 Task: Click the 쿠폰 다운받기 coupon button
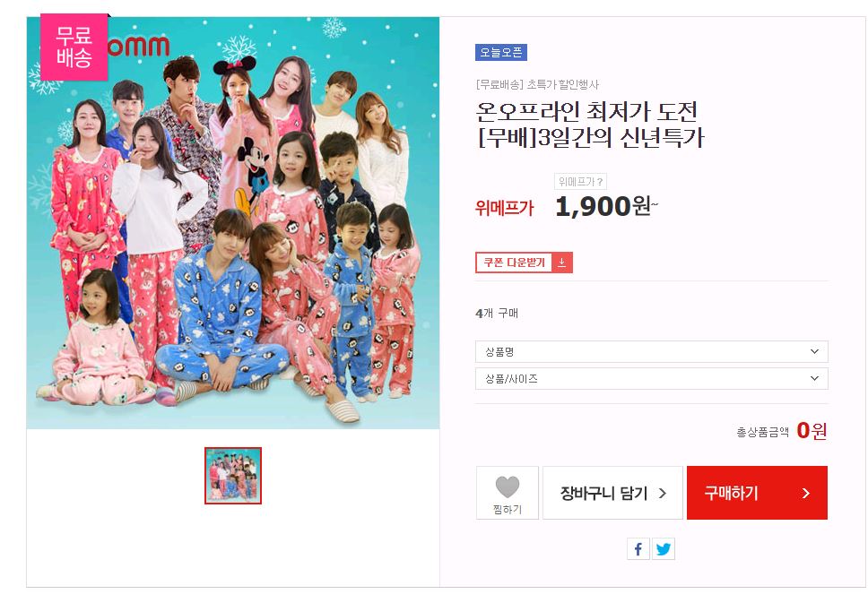click(x=524, y=263)
